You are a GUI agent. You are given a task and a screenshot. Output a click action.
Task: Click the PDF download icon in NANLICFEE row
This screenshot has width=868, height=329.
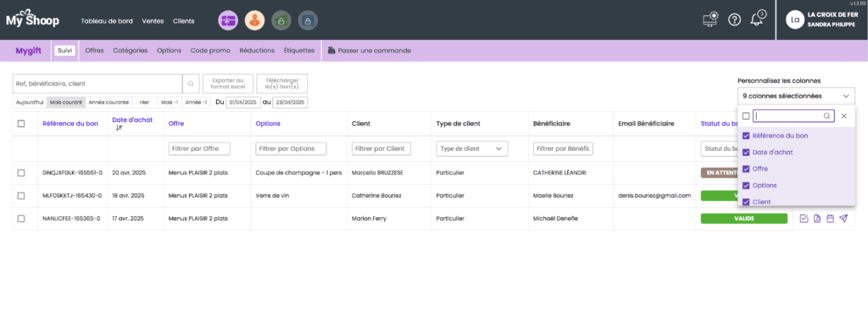click(817, 219)
